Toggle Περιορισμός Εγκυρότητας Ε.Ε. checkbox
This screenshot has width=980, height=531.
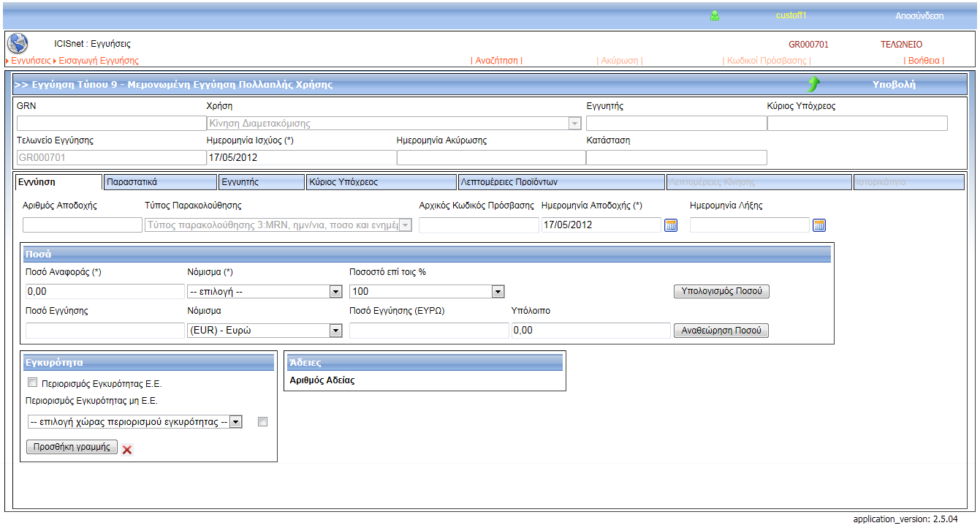[32, 383]
